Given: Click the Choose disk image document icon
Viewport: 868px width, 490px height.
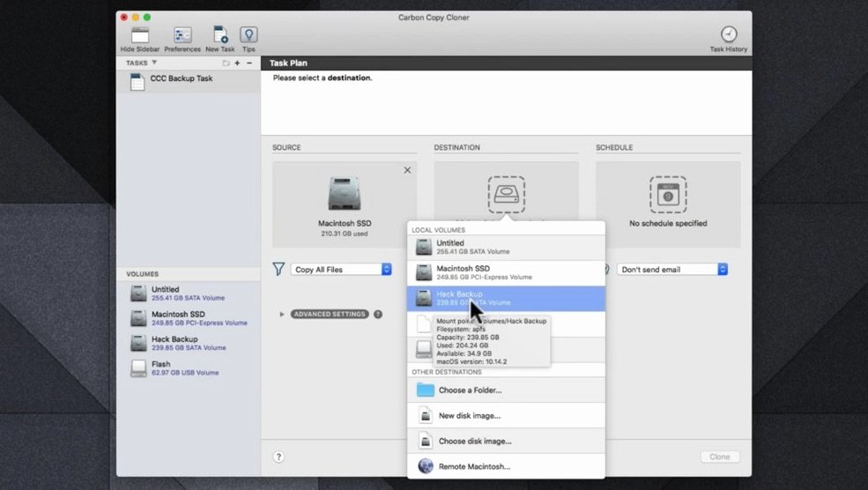Looking at the screenshot, I should (425, 441).
